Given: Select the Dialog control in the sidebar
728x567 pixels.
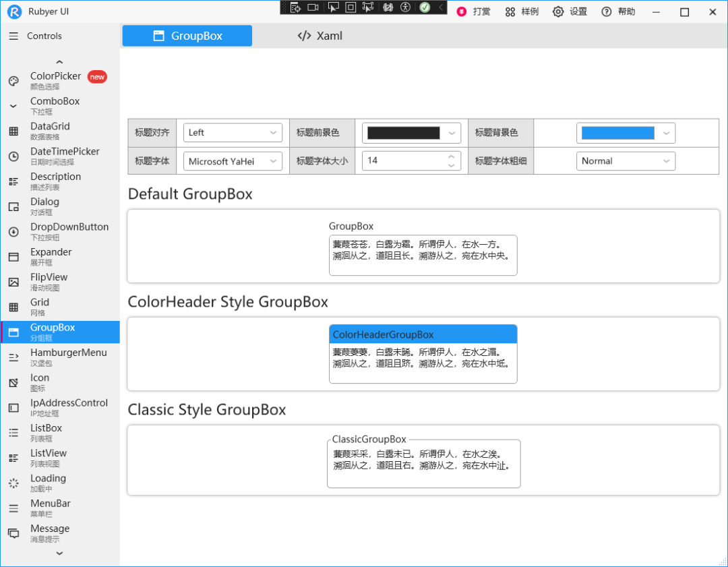Looking at the screenshot, I should click(44, 206).
